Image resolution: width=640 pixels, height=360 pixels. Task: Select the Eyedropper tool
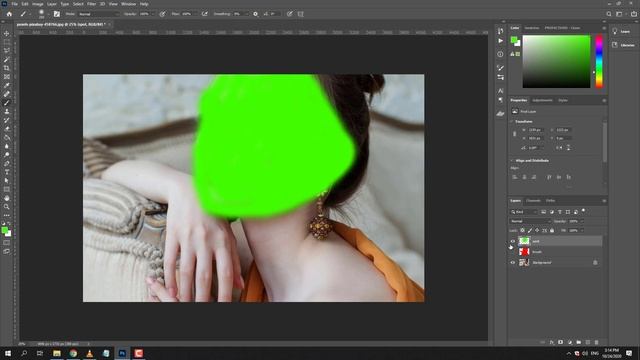7,85
